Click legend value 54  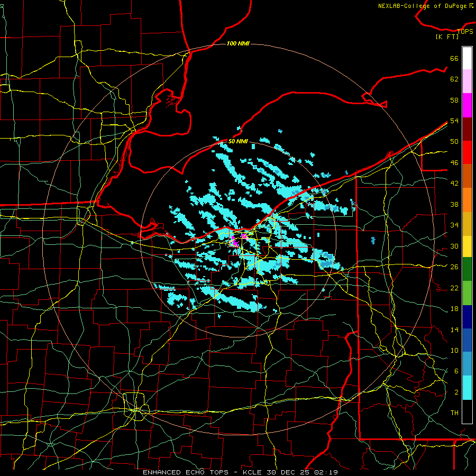click(x=454, y=121)
